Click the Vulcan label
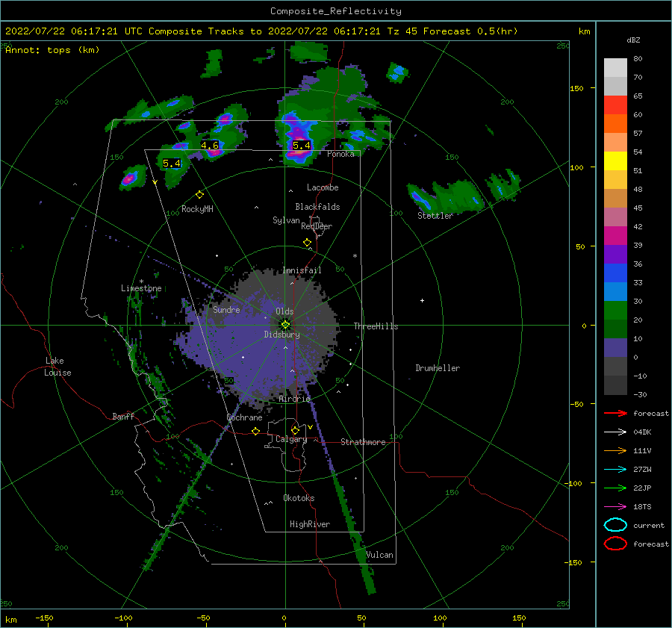The width and height of the screenshot is (672, 628). click(x=380, y=555)
